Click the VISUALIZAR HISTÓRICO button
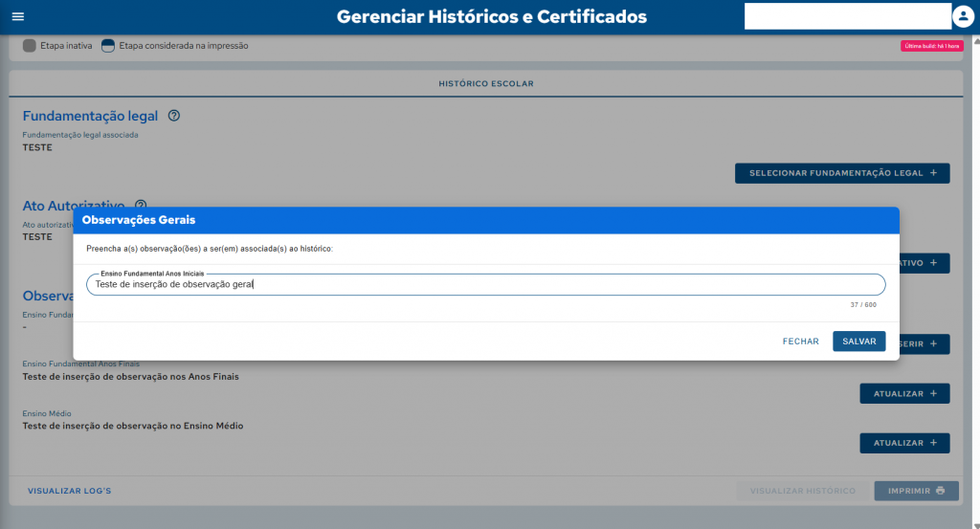The width and height of the screenshot is (980, 529). (802, 491)
